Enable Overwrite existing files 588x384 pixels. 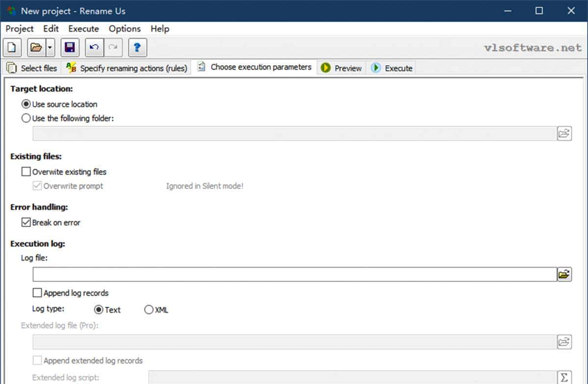click(x=26, y=172)
